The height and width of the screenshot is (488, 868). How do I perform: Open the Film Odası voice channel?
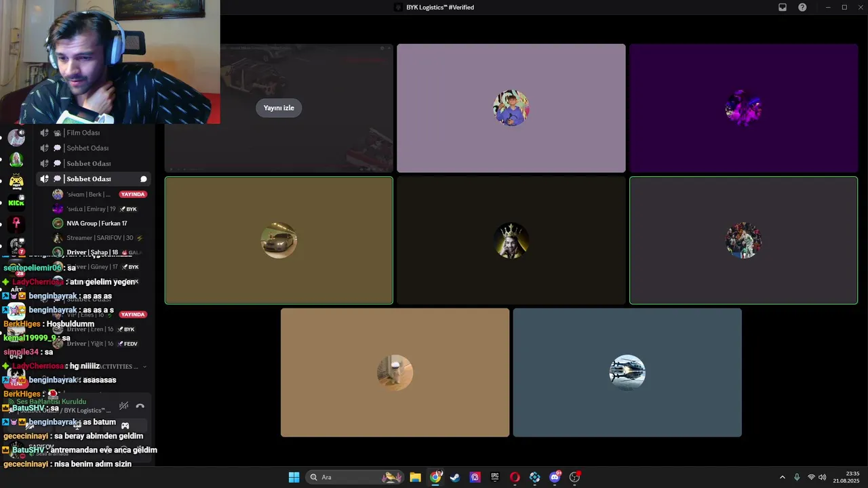pos(94,133)
